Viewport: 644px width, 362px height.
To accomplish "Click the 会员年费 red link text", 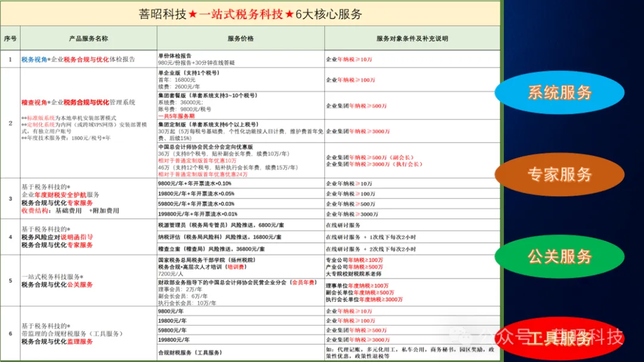I will [x=303, y=281].
